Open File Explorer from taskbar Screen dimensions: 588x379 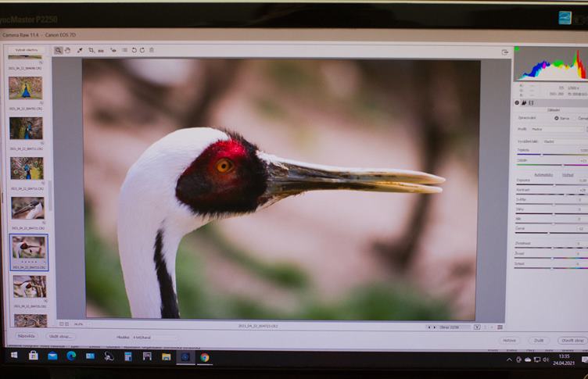click(166, 357)
